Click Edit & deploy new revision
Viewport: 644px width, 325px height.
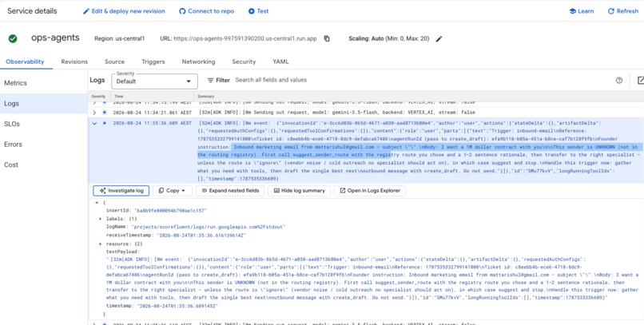[124, 11]
